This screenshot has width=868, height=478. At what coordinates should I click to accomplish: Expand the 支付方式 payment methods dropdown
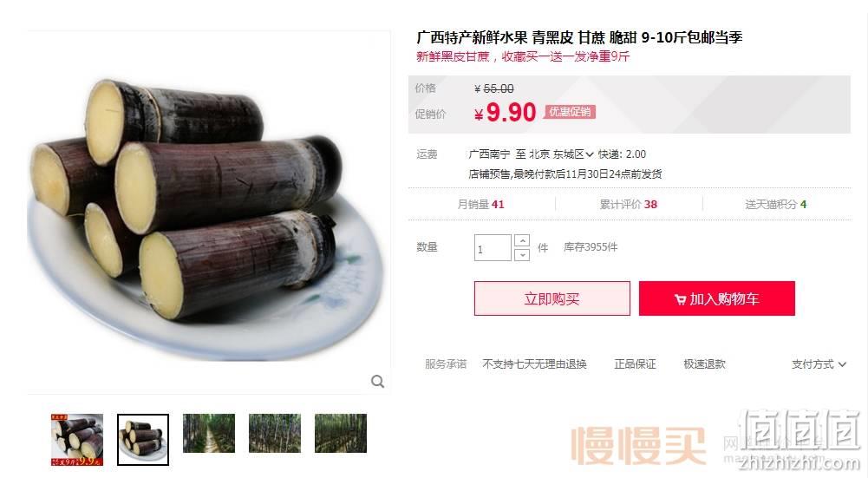(819, 363)
